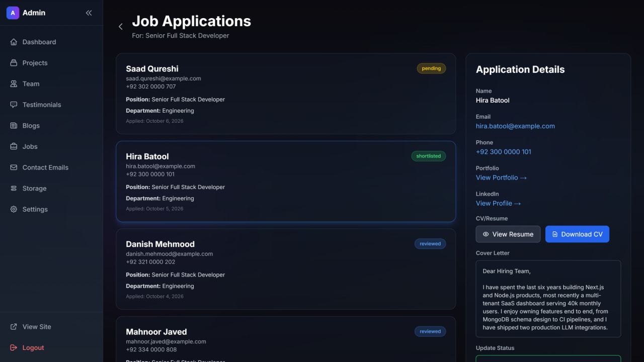
Task: Open the Settings menu item
Action: 51,209
